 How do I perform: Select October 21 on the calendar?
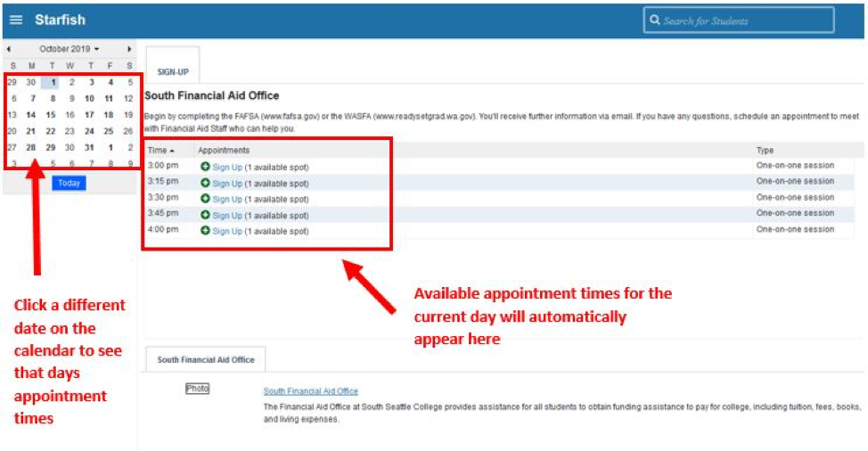click(31, 131)
